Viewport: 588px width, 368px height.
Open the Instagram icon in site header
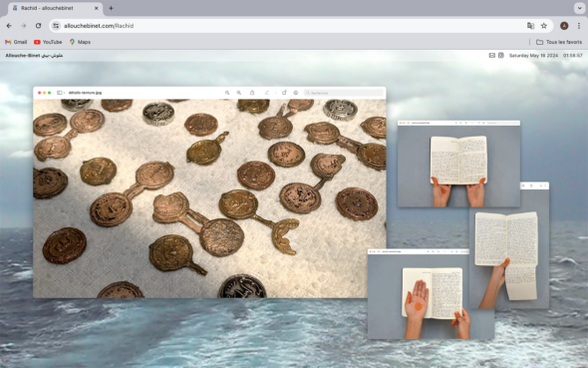tap(501, 56)
